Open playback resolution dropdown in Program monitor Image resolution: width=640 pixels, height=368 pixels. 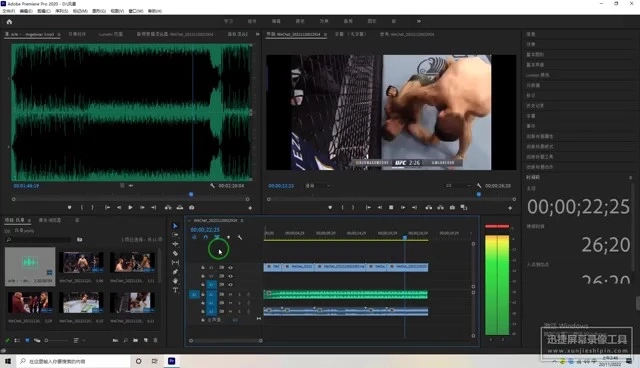457,186
